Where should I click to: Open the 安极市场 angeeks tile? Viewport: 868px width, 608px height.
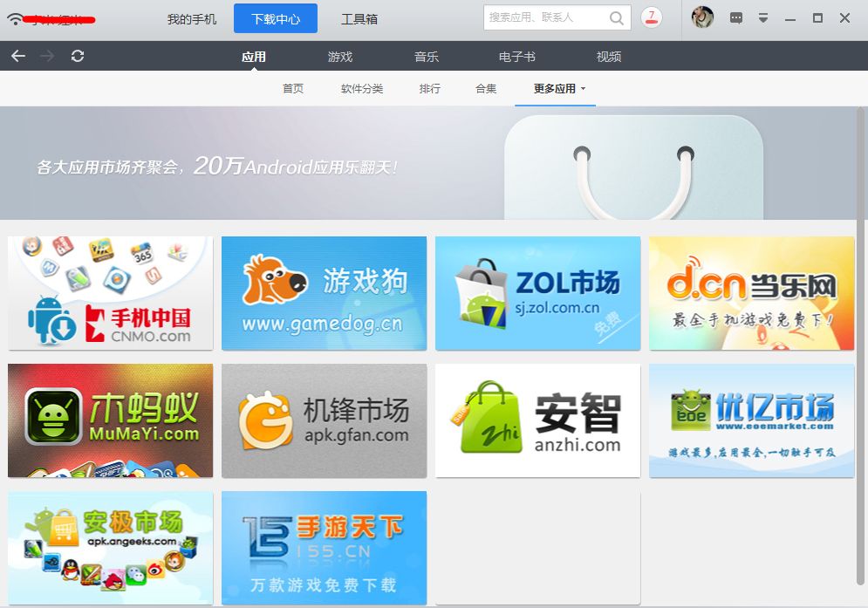(110, 548)
